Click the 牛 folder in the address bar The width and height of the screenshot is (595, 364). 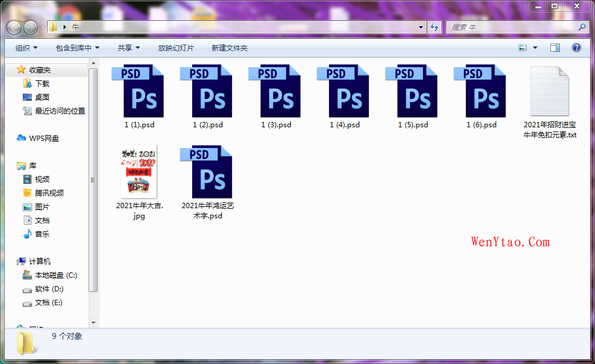[76, 27]
